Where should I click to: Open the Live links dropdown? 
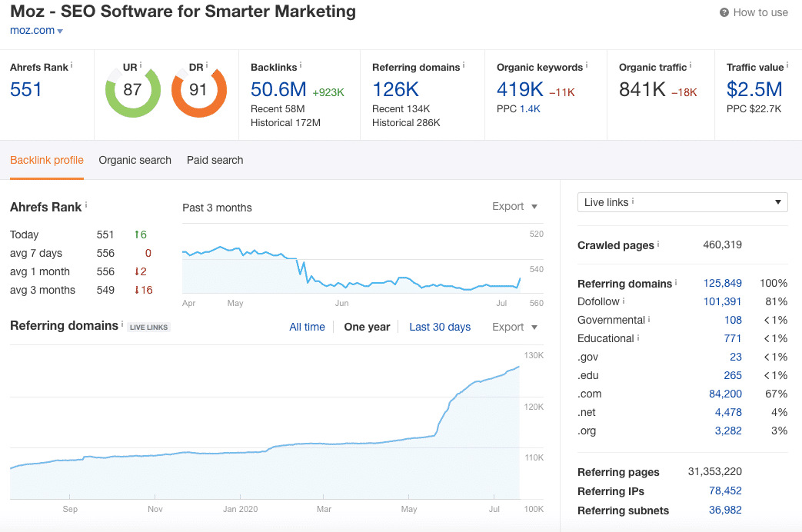click(682, 202)
